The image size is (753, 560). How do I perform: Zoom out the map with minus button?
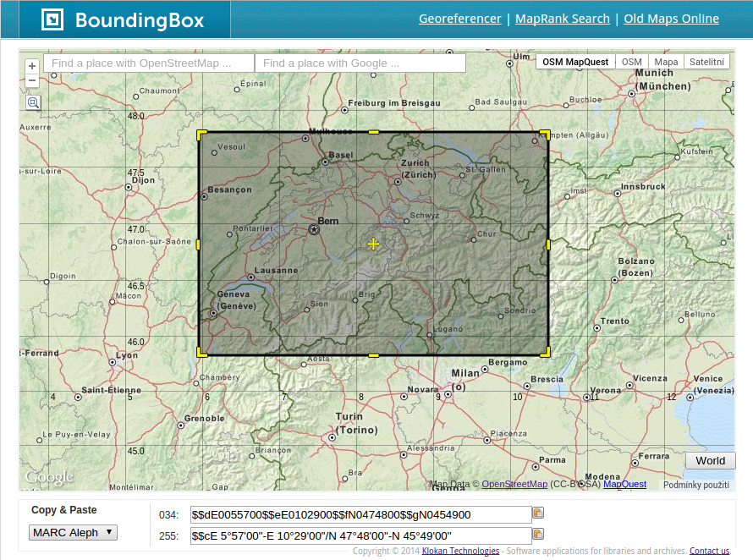[32, 80]
